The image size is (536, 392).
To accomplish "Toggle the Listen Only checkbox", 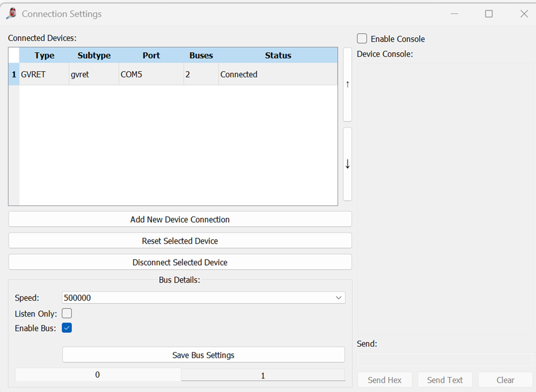I will coord(67,313).
